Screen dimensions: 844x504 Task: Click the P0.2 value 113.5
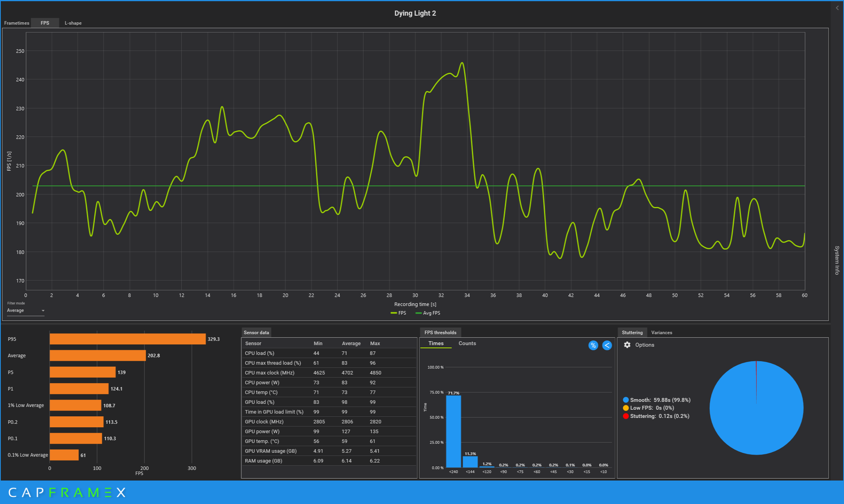tap(111, 422)
